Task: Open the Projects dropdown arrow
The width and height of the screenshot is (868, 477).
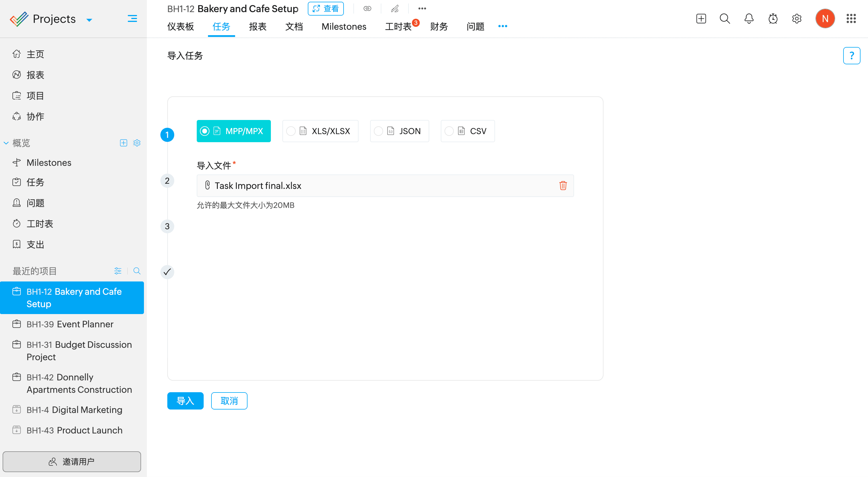Action: [x=89, y=20]
